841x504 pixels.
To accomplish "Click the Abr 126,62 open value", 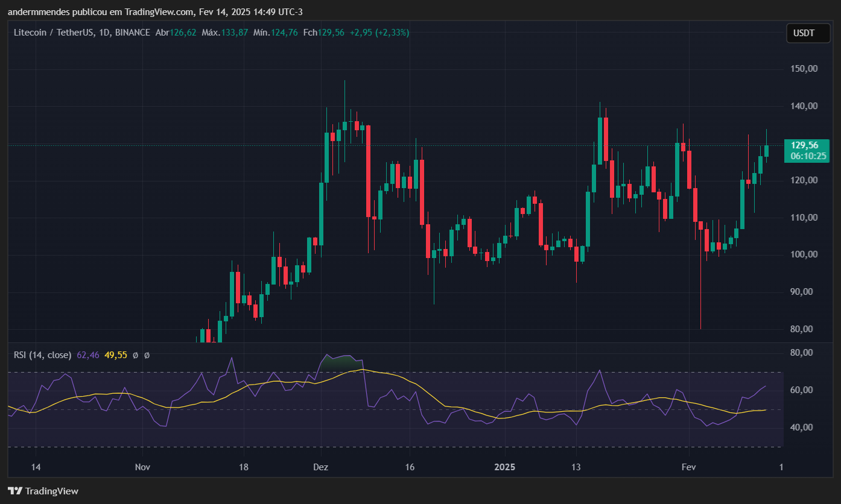I will (x=176, y=33).
